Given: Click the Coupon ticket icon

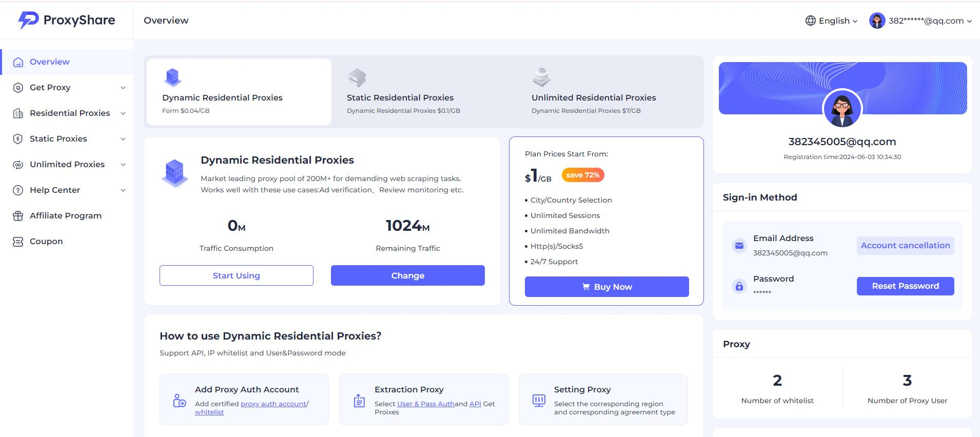Looking at the screenshot, I should [x=18, y=242].
